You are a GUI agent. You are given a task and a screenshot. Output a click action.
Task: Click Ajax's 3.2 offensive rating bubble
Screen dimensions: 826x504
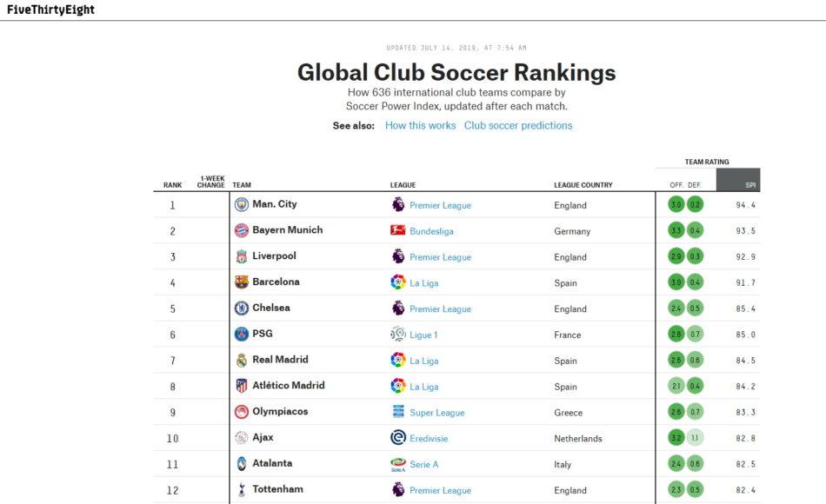coord(676,438)
